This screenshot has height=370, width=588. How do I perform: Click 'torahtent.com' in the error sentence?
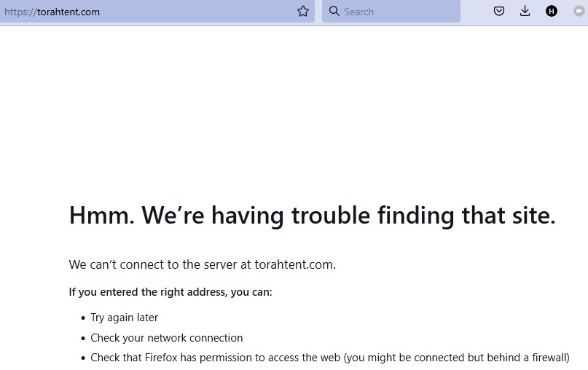(x=294, y=264)
